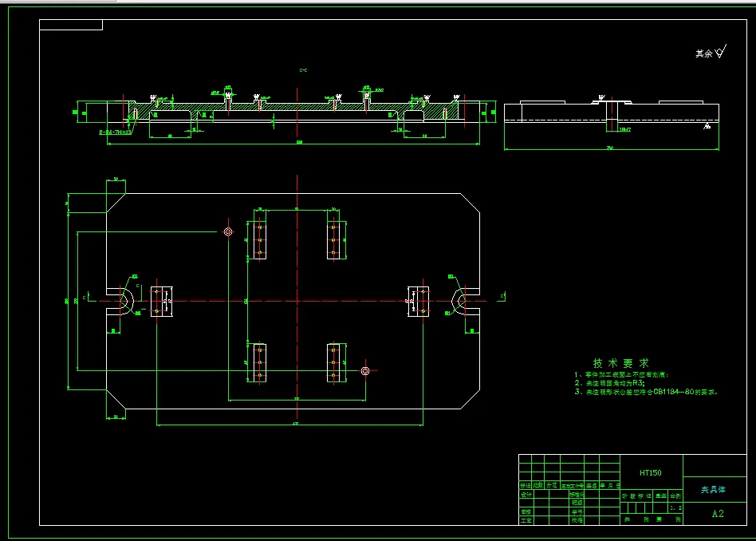Select the 工艺 title block cell
The image size is (756, 541).
click(526, 521)
